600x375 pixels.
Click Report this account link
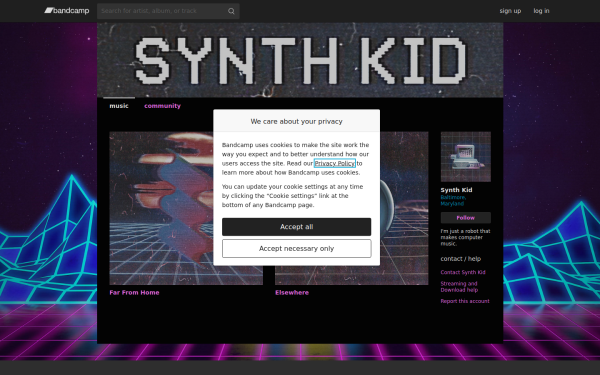click(x=465, y=301)
